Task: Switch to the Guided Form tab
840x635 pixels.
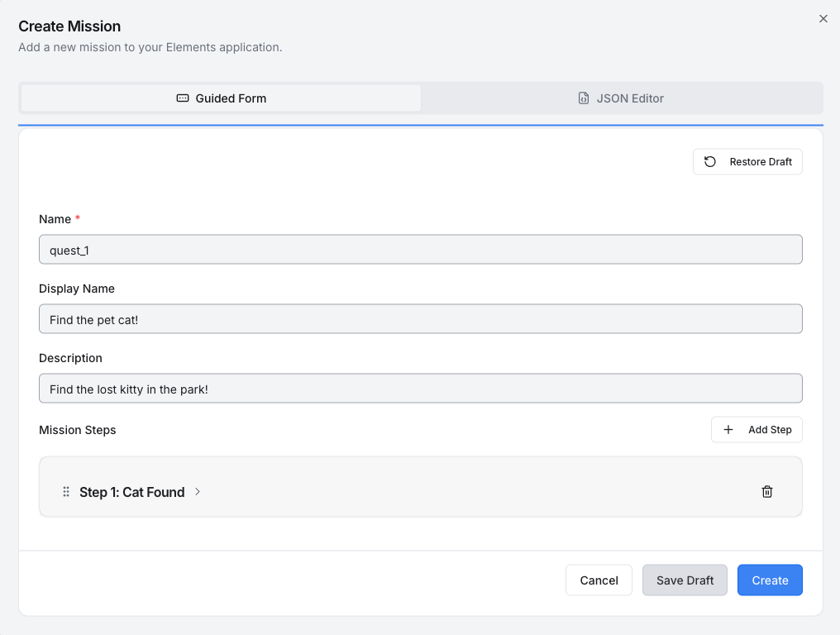Action: point(221,98)
